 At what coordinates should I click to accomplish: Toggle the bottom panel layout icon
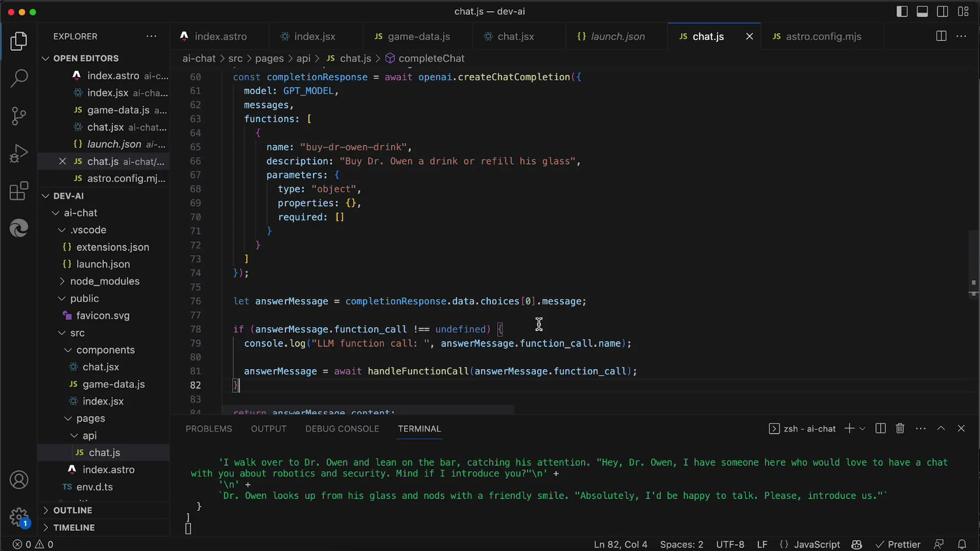(x=922, y=11)
